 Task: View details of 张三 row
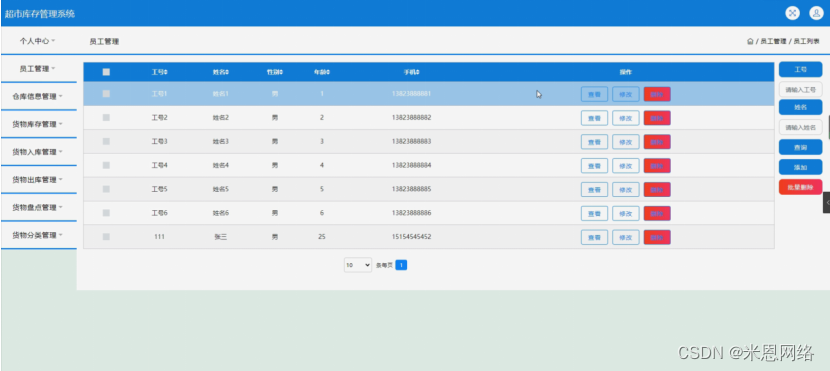point(594,237)
